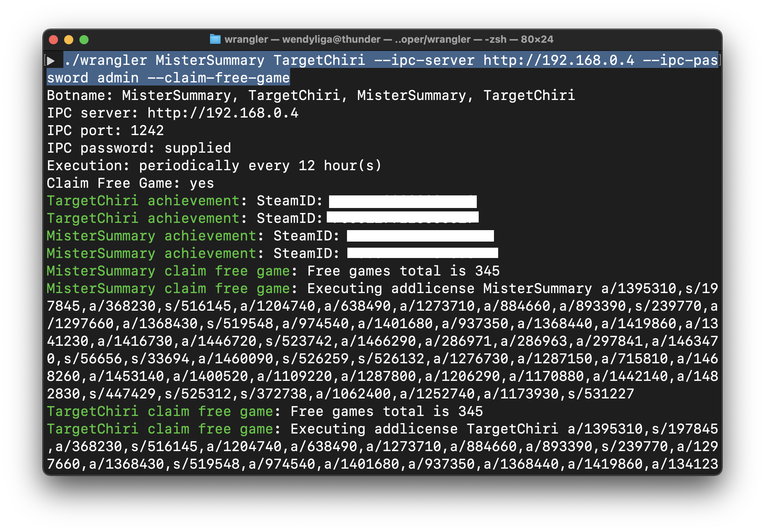This screenshot has width=765, height=532.
Task: Click the window title text wrangler — wendyliga@thunder
Action: pyautogui.click(x=302, y=39)
